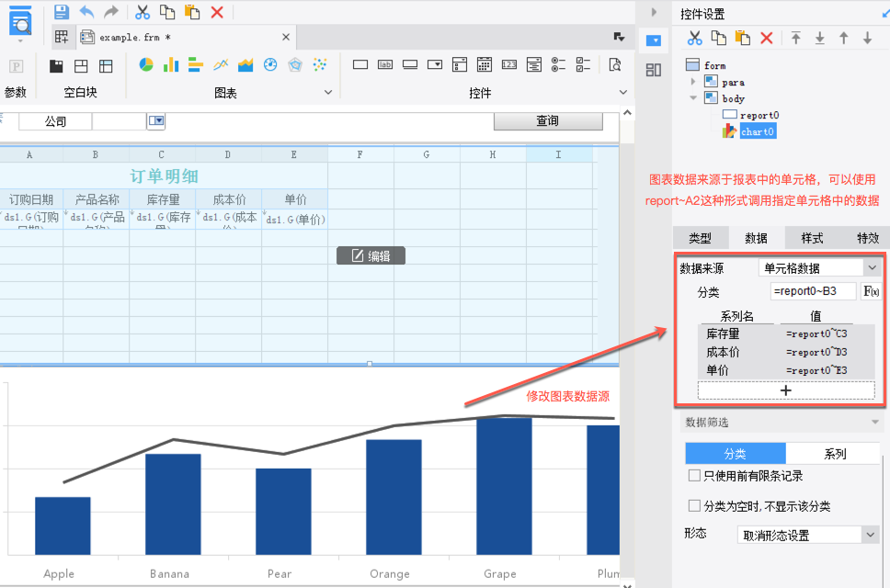Save the file with the floppy disk icon
The image size is (890, 588).
click(x=62, y=12)
